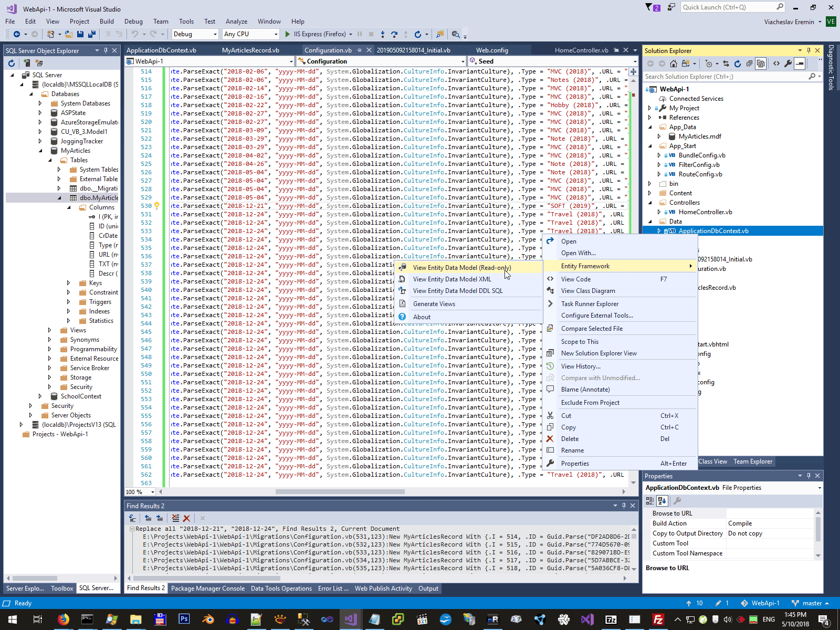This screenshot has height=630, width=840.
Task: Toggle Preview Selected Items in Solution Explorer
Action: pos(800,64)
